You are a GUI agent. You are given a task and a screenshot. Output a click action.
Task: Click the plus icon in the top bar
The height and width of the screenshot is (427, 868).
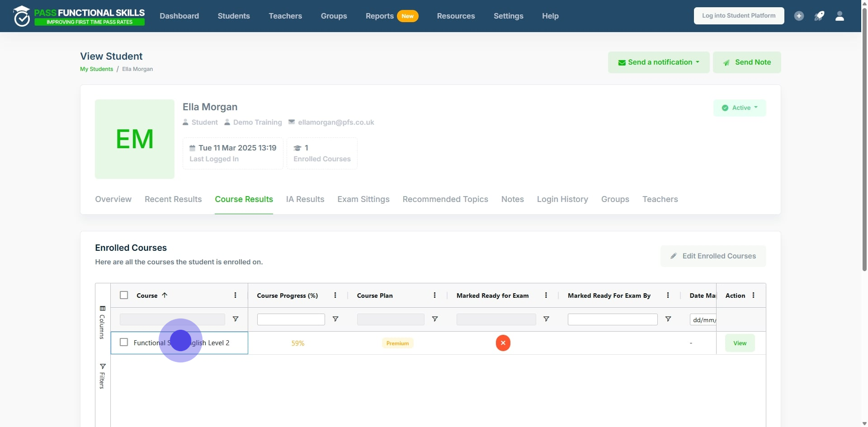799,16
